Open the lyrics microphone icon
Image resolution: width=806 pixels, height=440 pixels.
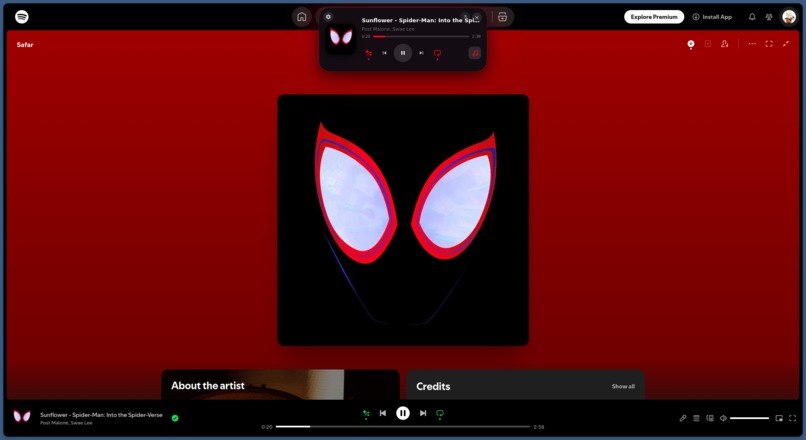pos(683,418)
